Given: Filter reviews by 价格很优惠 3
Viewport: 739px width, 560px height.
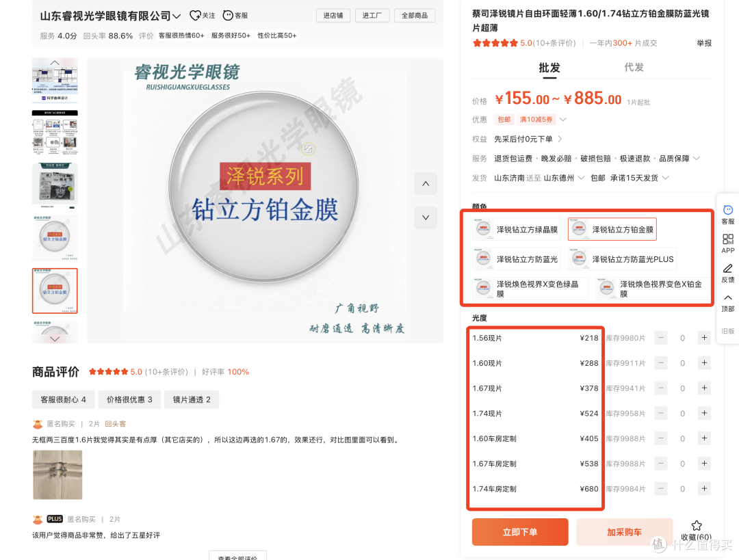Looking at the screenshot, I should tap(129, 399).
